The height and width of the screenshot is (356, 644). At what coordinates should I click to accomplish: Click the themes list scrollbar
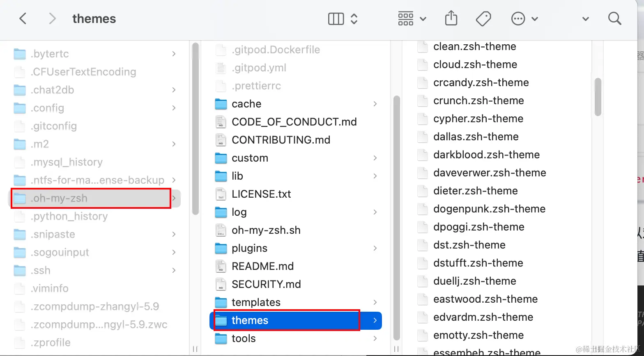(x=598, y=97)
